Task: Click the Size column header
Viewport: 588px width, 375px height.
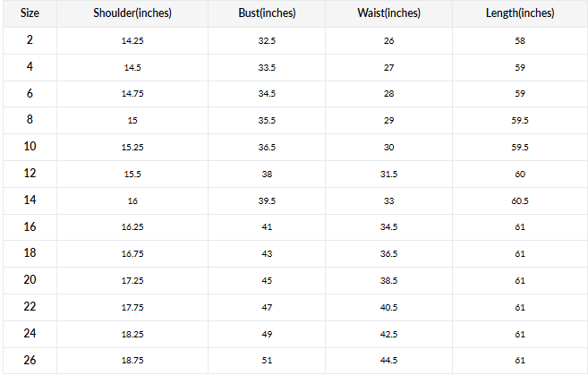Action: (30, 13)
